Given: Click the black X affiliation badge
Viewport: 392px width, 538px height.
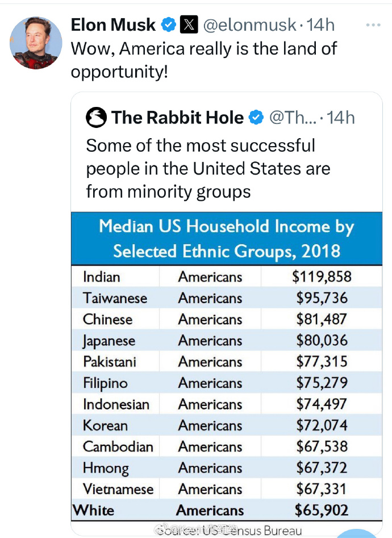Looking at the screenshot, I should point(189,24).
